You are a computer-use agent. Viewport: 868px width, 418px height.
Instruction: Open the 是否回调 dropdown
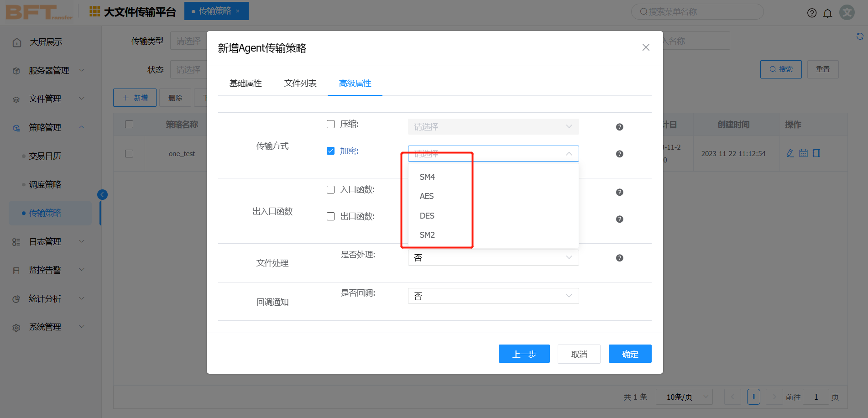point(493,296)
